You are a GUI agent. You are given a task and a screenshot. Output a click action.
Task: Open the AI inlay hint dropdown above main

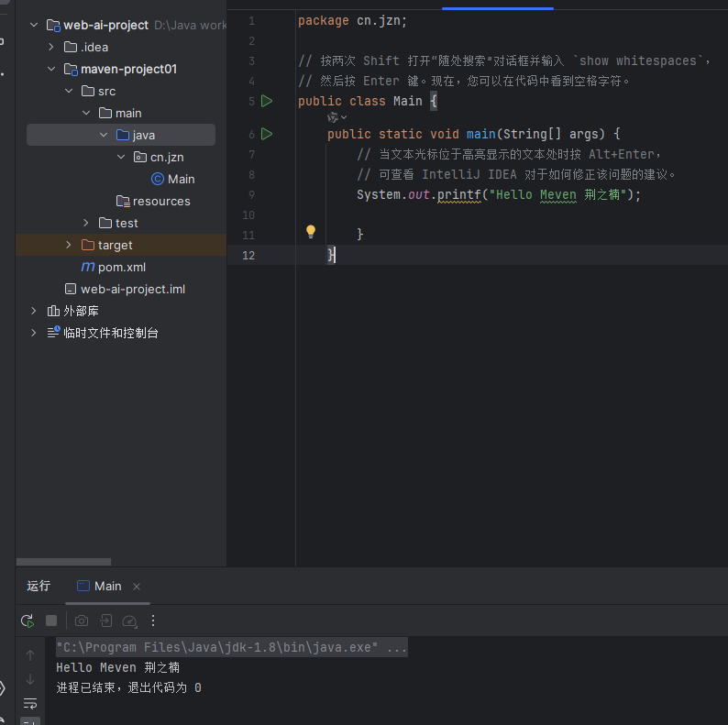[x=337, y=117]
